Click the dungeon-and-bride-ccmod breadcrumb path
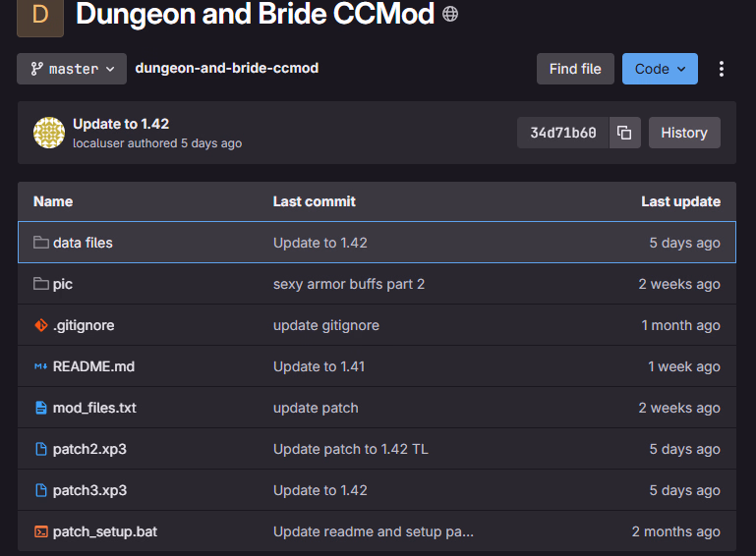 click(226, 69)
